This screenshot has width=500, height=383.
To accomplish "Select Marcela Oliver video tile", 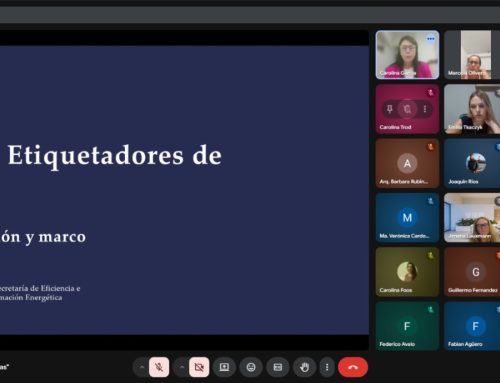I will [472, 55].
